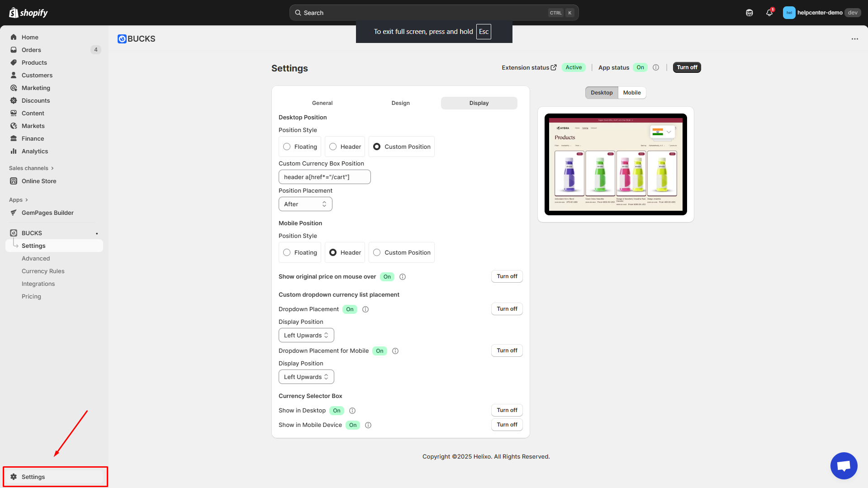The height and width of the screenshot is (488, 868).
Task: Click the info icon beside App status
Action: point(656,67)
